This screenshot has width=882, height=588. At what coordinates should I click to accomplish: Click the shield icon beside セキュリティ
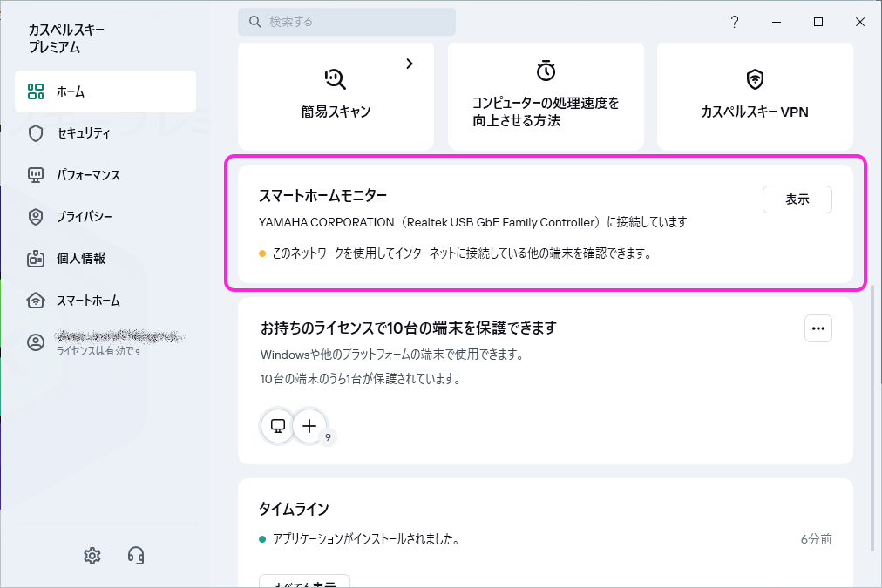(x=36, y=133)
